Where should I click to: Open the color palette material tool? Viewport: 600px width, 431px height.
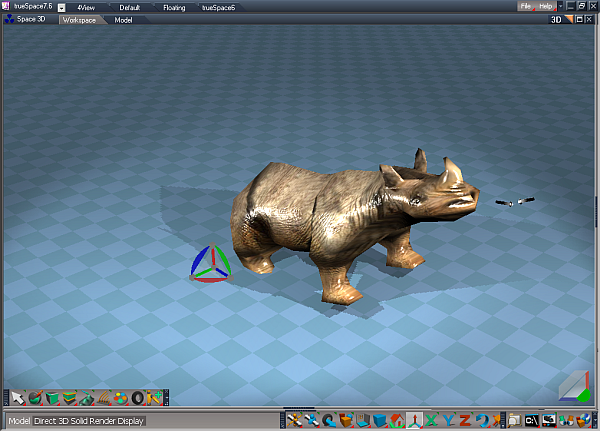pos(121,398)
